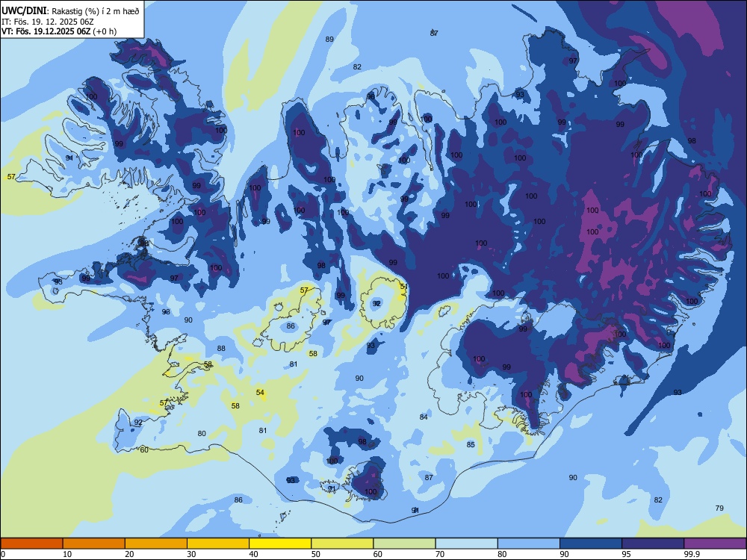Click the amber 20–30 legend swatch
This screenshot has height=560, width=747.
156,544
